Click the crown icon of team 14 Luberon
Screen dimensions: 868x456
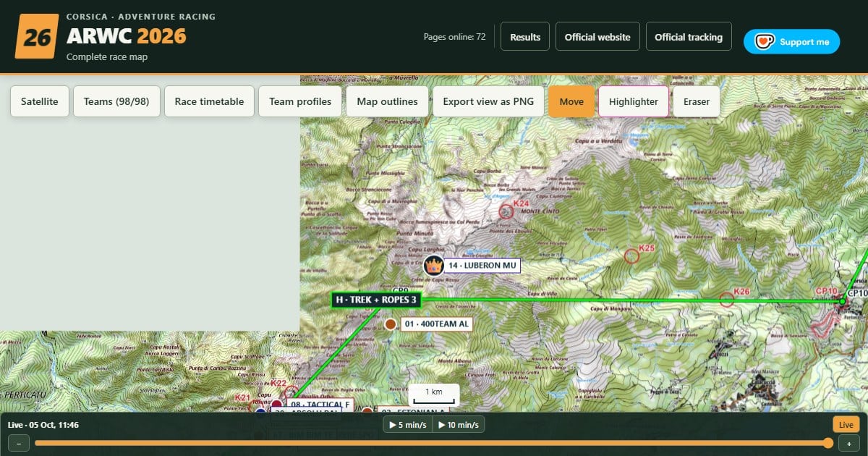(433, 265)
